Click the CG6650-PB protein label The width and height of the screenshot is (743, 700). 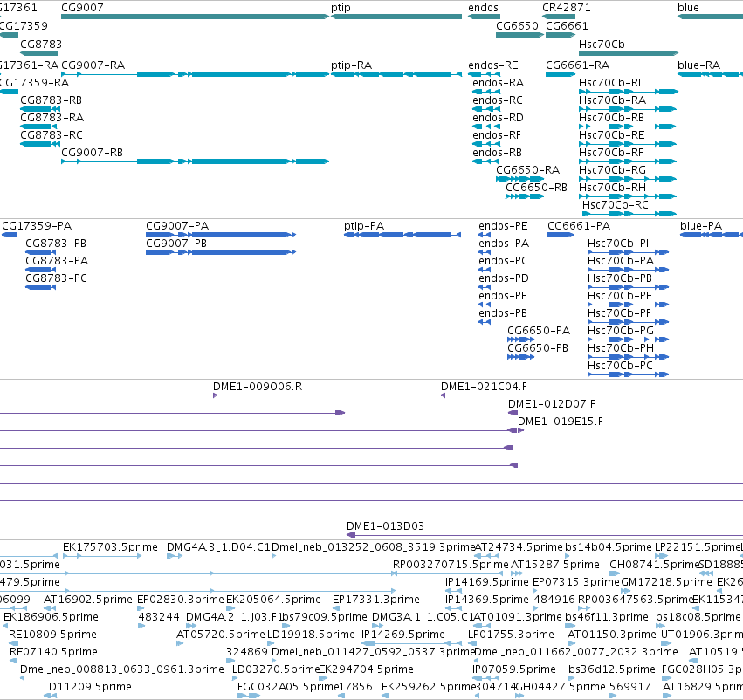pyautogui.click(x=538, y=347)
